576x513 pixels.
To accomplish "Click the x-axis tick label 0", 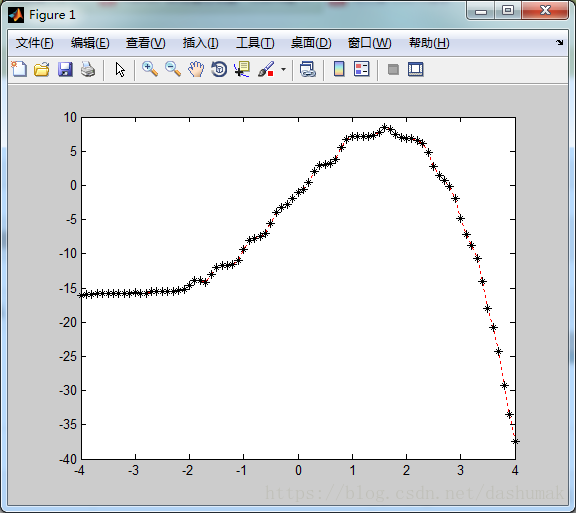I will coord(298,470).
